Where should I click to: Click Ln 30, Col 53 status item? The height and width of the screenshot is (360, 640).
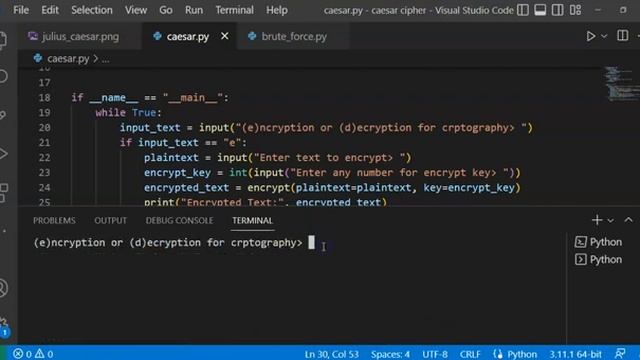331,354
